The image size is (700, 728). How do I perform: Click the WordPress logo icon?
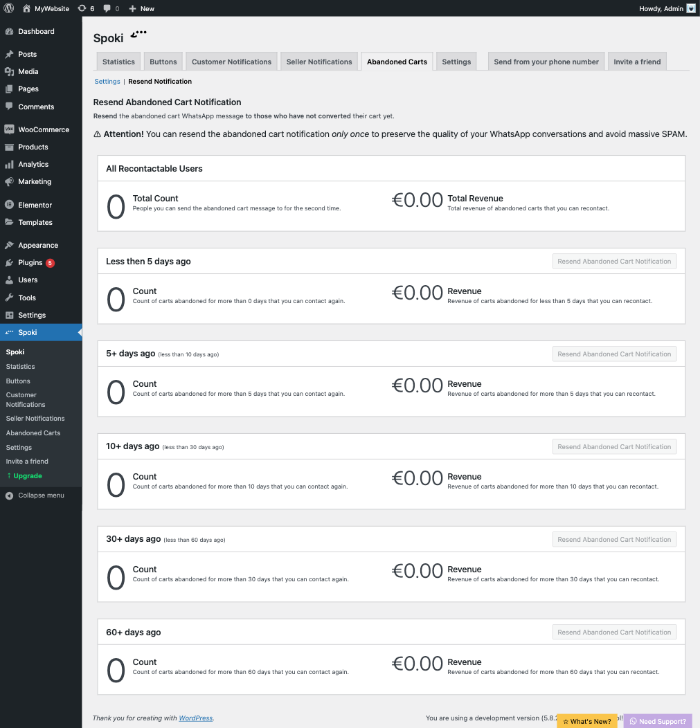[x=9, y=8]
